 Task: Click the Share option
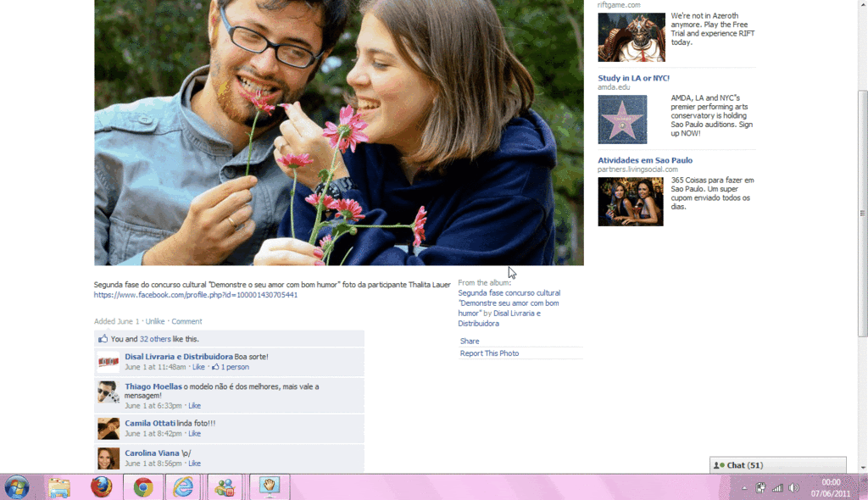(x=470, y=342)
